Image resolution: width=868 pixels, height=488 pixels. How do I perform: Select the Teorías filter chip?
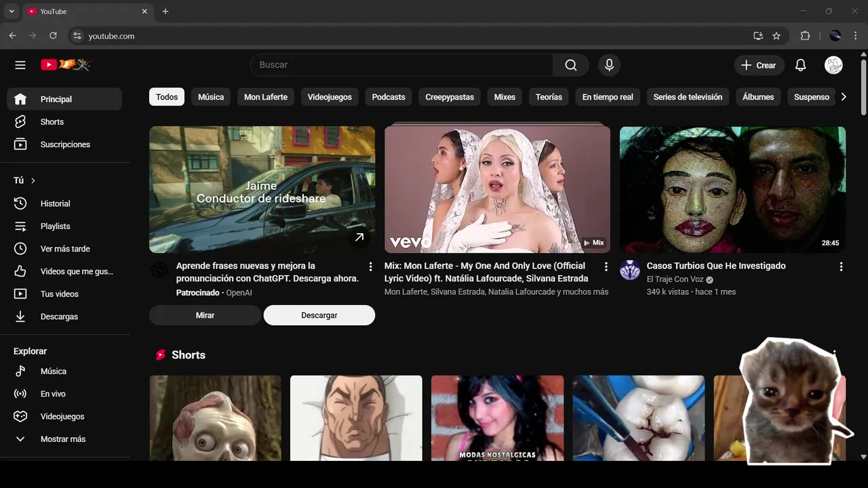click(549, 97)
